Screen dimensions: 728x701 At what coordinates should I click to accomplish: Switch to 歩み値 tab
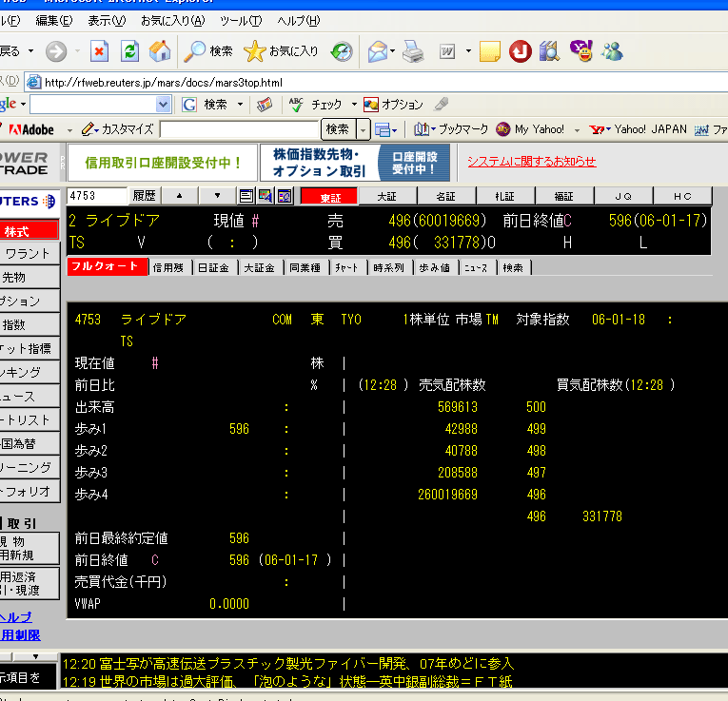[434, 267]
